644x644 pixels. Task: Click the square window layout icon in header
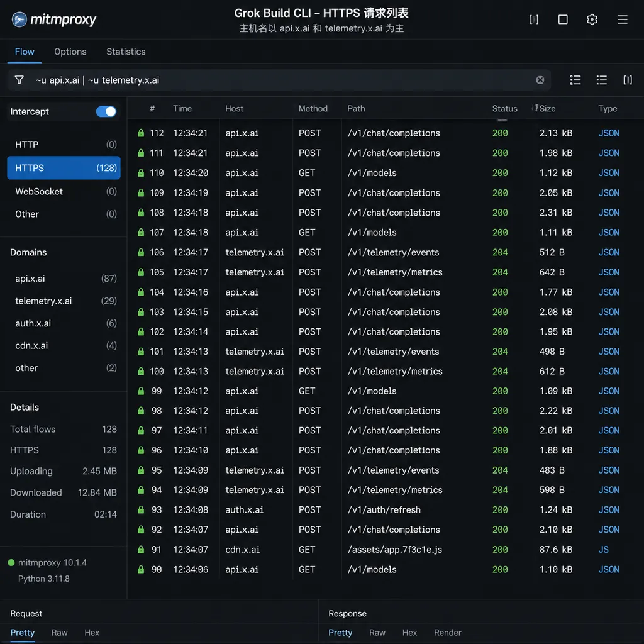pyautogui.click(x=563, y=19)
